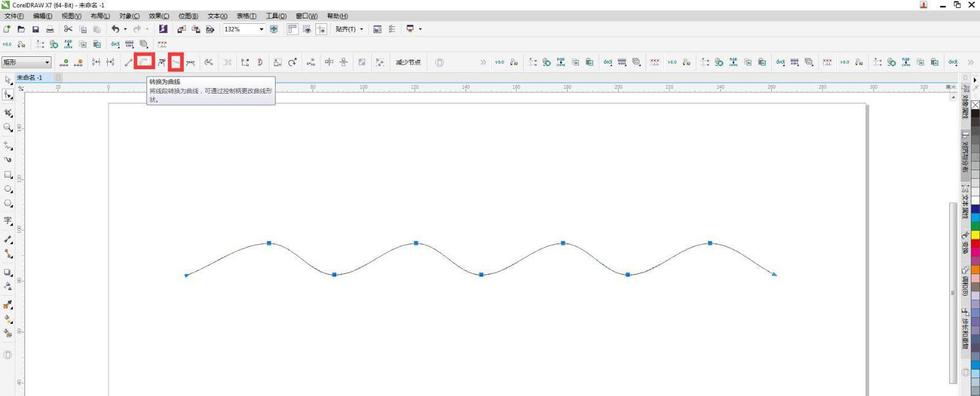Click the 减少节点 button
980x396 pixels.
click(x=408, y=62)
